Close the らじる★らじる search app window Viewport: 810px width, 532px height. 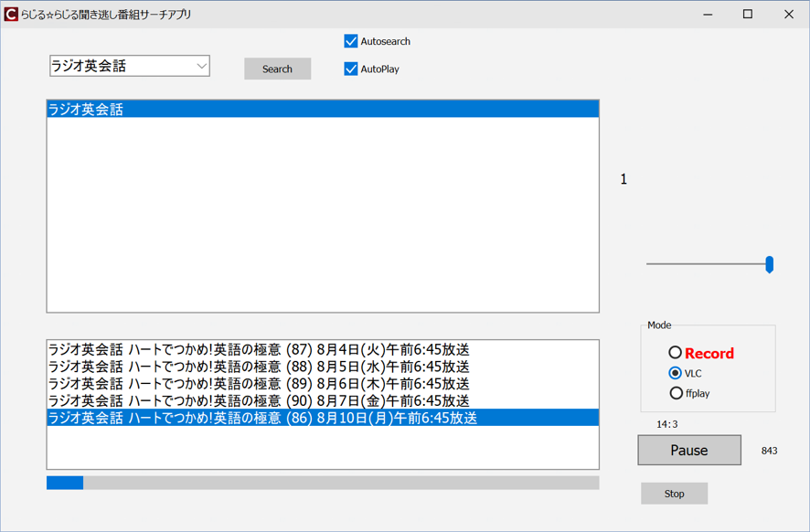789,15
